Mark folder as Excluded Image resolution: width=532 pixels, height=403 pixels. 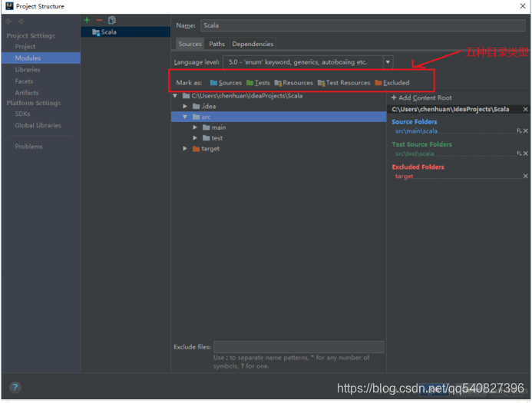pyautogui.click(x=392, y=83)
